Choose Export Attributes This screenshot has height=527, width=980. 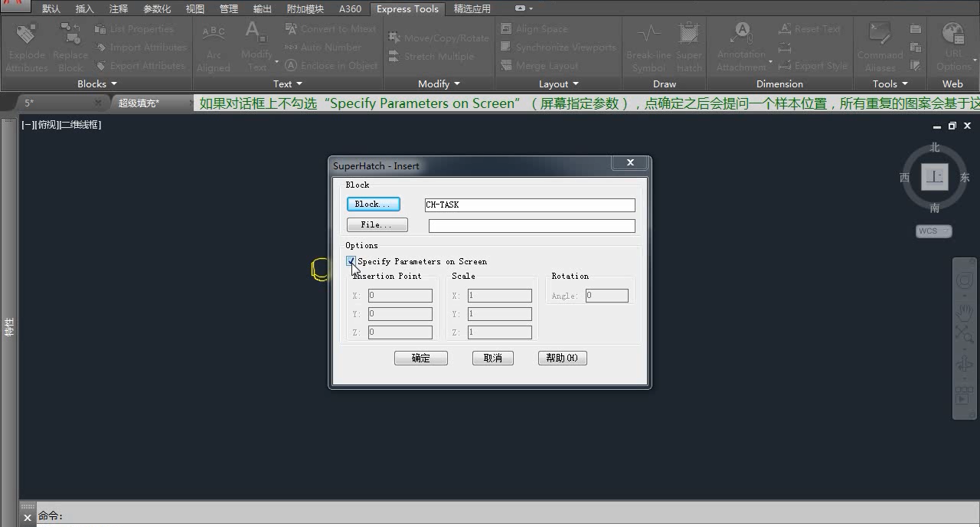click(140, 66)
